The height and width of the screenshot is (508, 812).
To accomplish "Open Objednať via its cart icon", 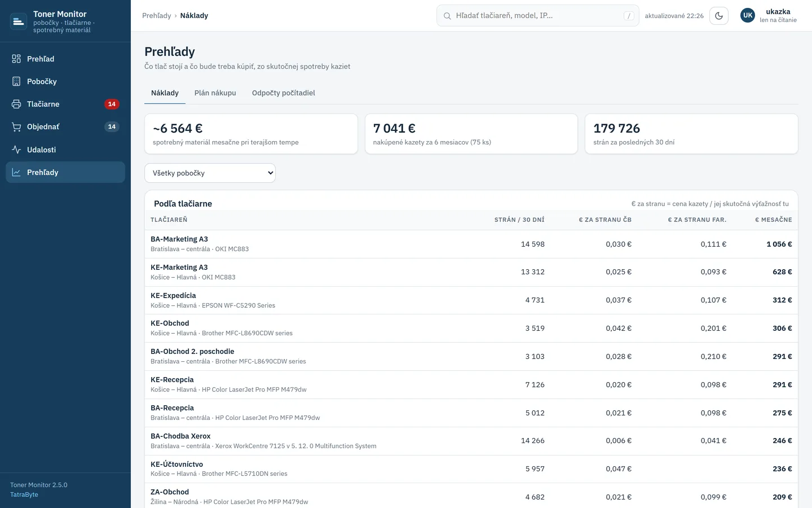I will click(x=16, y=127).
